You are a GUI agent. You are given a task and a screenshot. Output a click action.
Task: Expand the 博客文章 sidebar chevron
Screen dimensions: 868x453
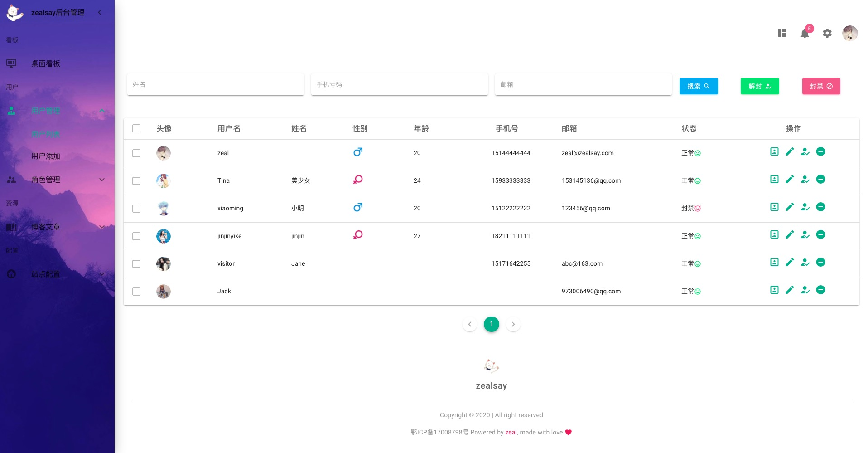click(x=102, y=227)
